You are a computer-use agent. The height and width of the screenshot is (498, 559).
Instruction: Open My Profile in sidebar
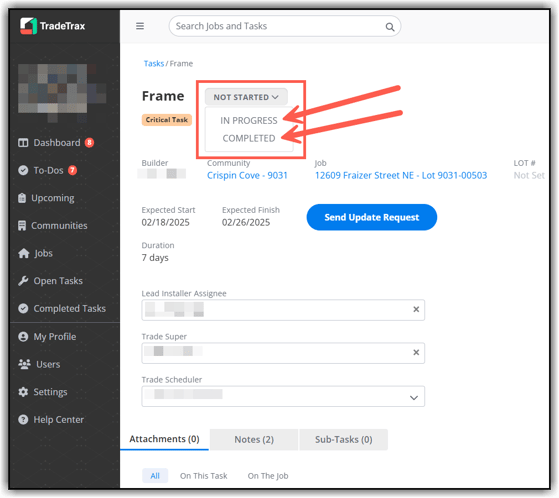(x=55, y=337)
